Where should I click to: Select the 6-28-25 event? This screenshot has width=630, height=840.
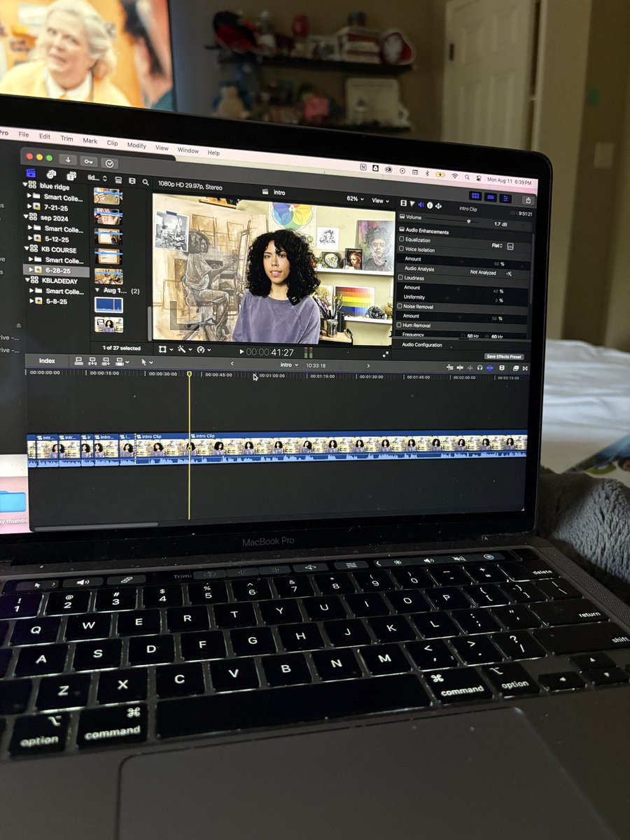[57, 269]
